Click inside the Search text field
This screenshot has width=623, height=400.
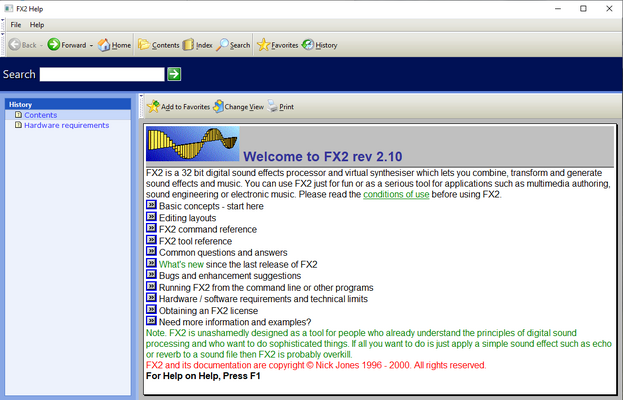102,74
